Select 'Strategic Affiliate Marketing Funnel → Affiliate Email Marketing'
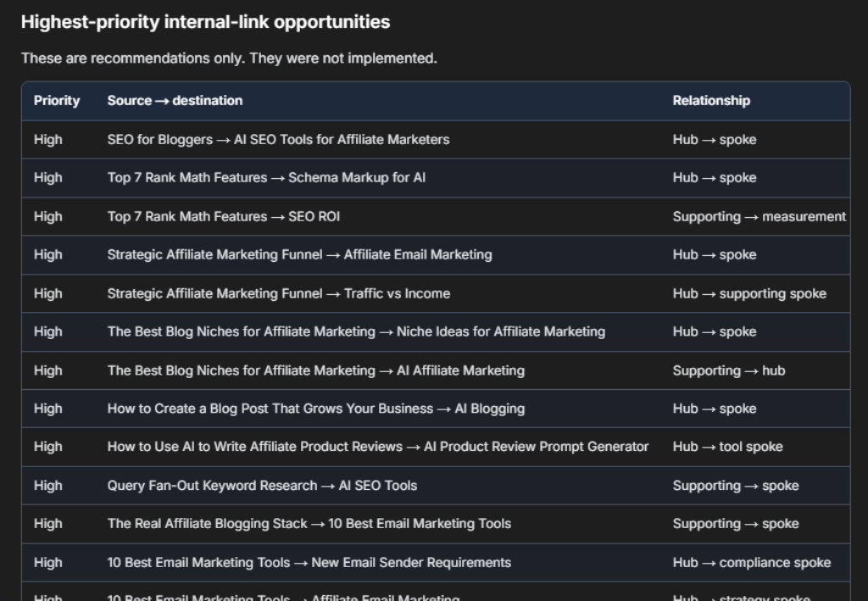The height and width of the screenshot is (601, 868). [299, 254]
